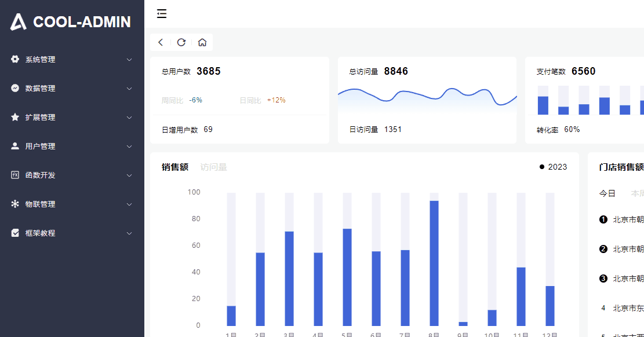Click the gear icon beside 系统管理
Image resolution: width=644 pixels, height=337 pixels.
tap(15, 59)
